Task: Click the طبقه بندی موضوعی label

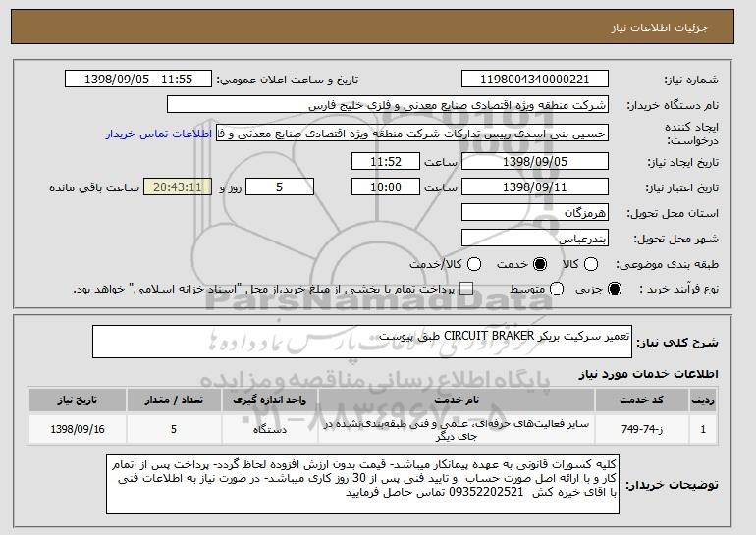Action: 667,264
